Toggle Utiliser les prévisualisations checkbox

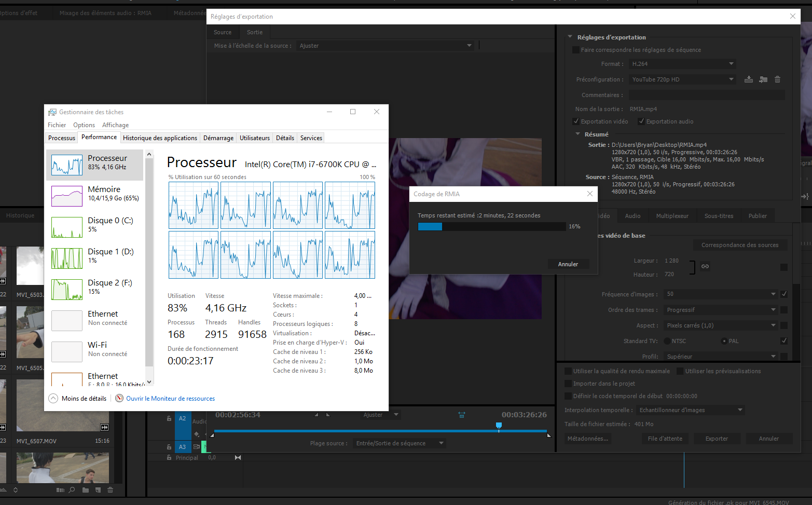pyautogui.click(x=680, y=371)
